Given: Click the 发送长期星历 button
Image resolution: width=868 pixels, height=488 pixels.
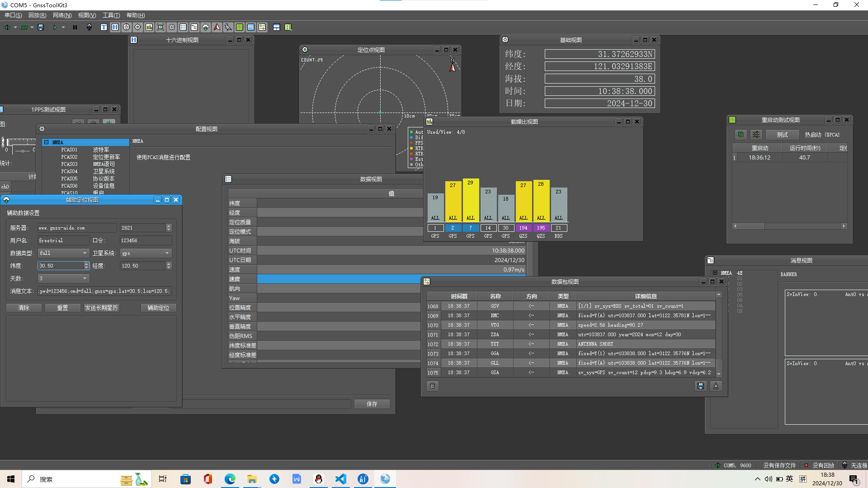Looking at the screenshot, I should [x=101, y=308].
